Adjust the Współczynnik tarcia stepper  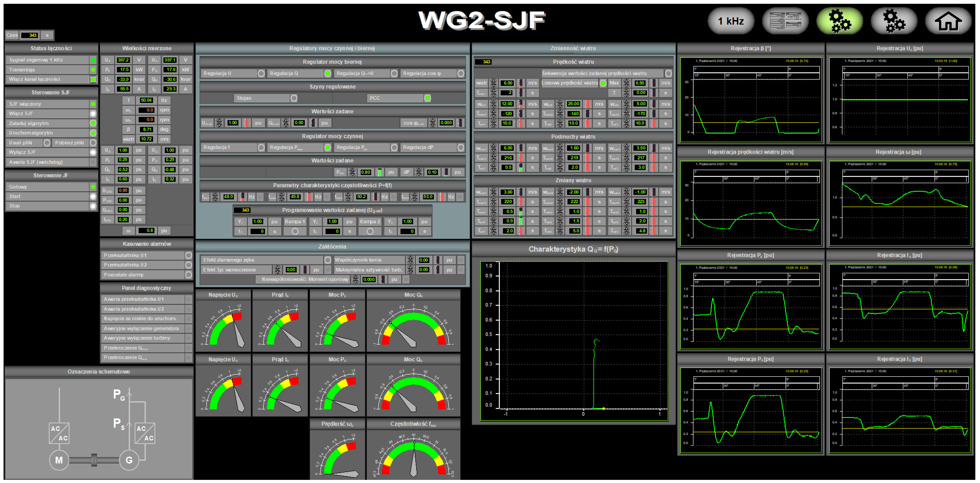410,260
